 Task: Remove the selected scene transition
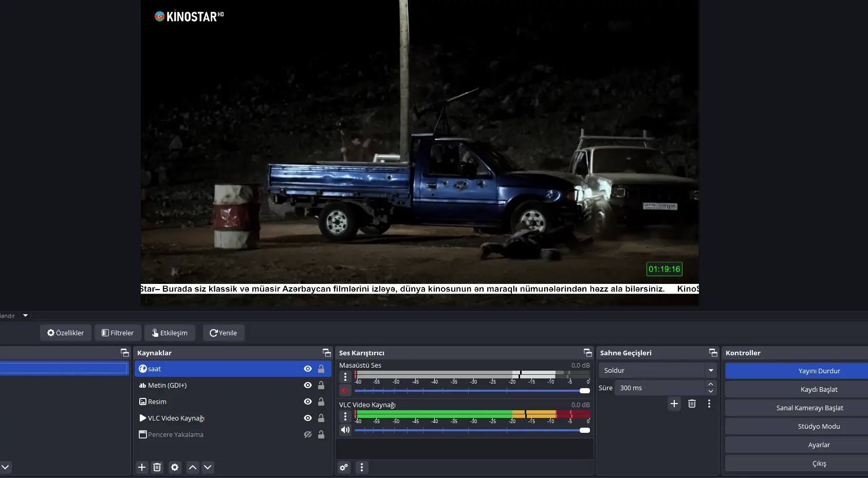point(692,404)
